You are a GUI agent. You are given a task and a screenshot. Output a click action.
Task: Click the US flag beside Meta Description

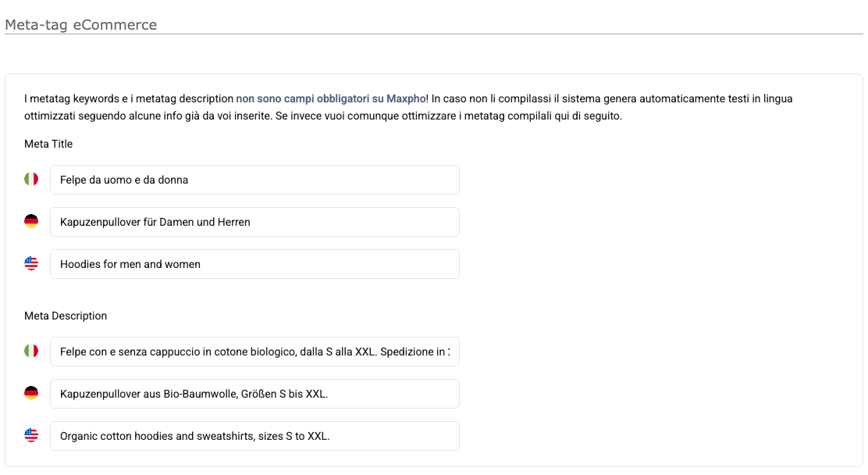coord(31,435)
